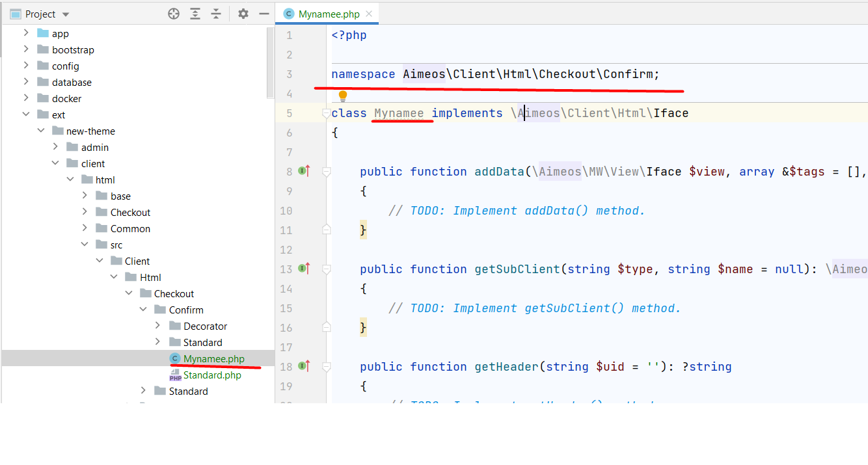Click the implements gutter icon on line 13
The height and width of the screenshot is (465, 868).
point(304,269)
